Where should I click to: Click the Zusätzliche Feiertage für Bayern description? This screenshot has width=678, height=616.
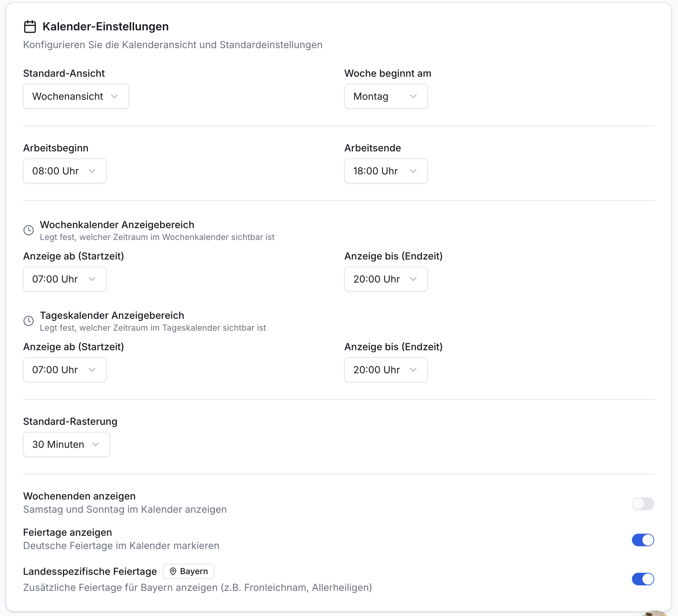pos(198,588)
